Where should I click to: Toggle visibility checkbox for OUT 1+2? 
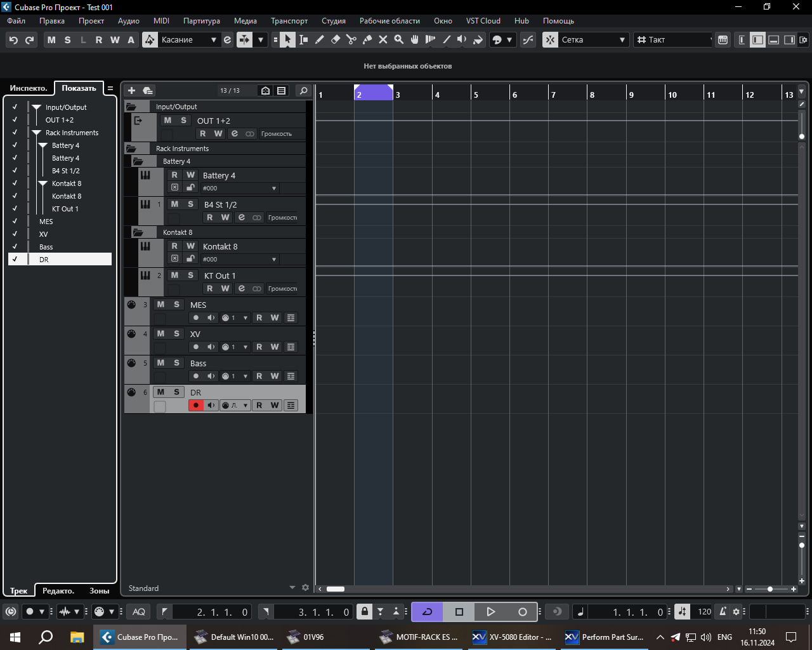coord(15,120)
